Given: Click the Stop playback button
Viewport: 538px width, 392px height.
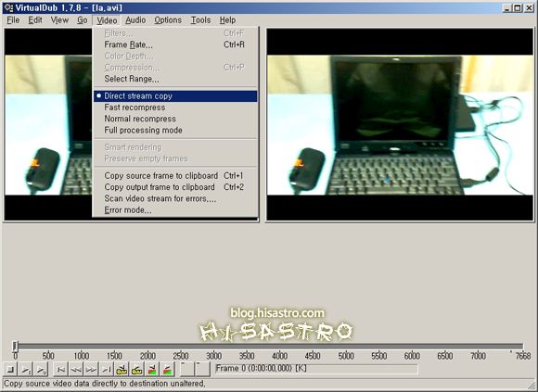Looking at the screenshot, I should coord(10,370).
